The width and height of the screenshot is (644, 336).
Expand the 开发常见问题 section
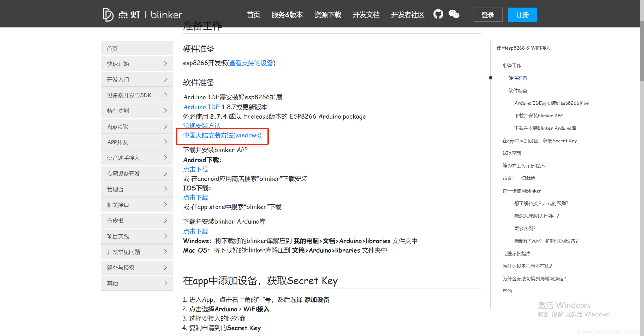[137, 252]
